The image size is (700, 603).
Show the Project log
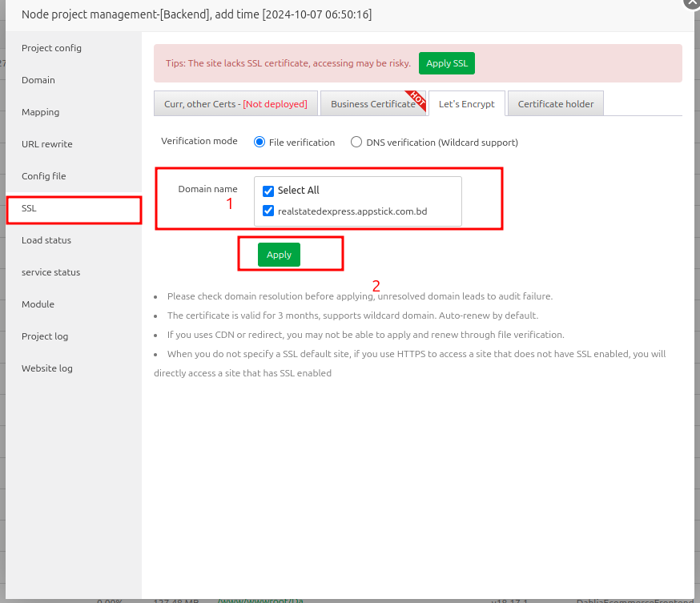45,336
